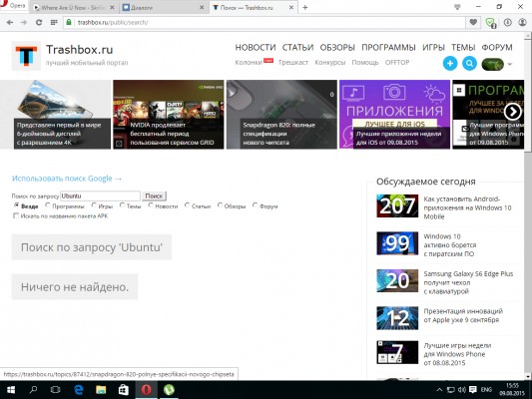
Task: Open the green shield adblock icon
Action: [x=491, y=23]
